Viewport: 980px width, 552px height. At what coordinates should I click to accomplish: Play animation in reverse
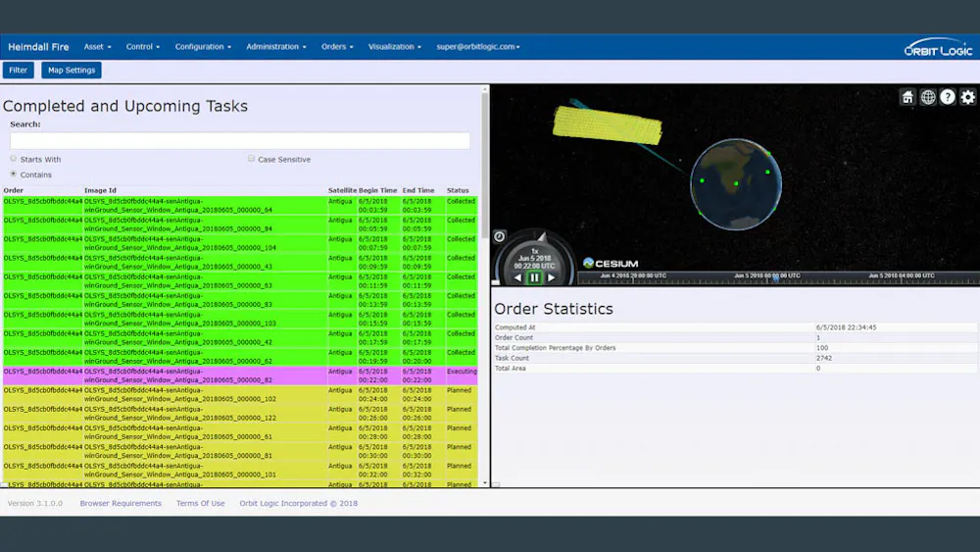[517, 277]
